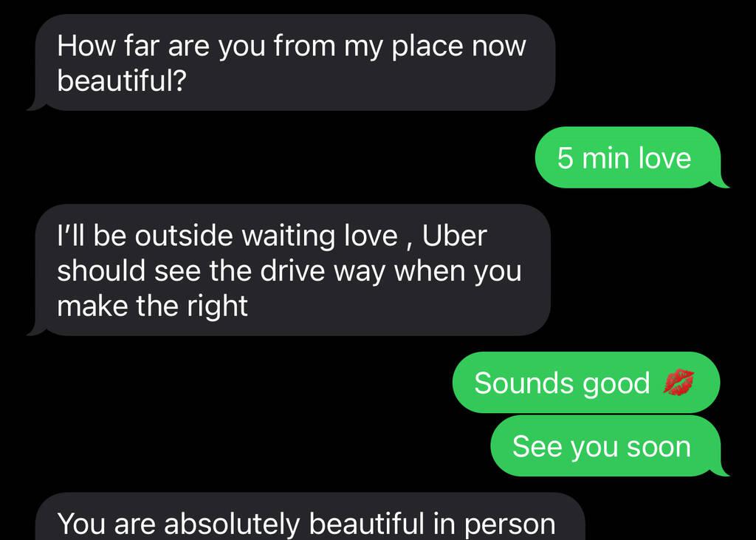Tap the word "waiting" in gray bubble

[x=288, y=237]
